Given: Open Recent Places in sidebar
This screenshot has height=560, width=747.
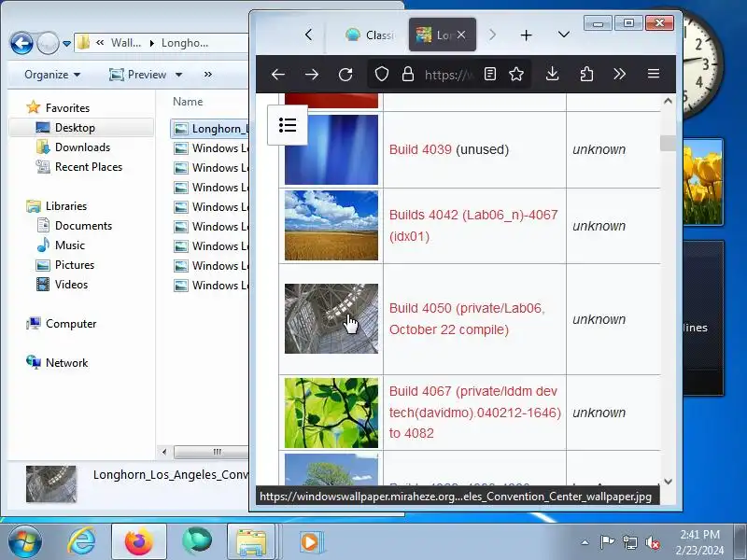Looking at the screenshot, I should (89, 167).
